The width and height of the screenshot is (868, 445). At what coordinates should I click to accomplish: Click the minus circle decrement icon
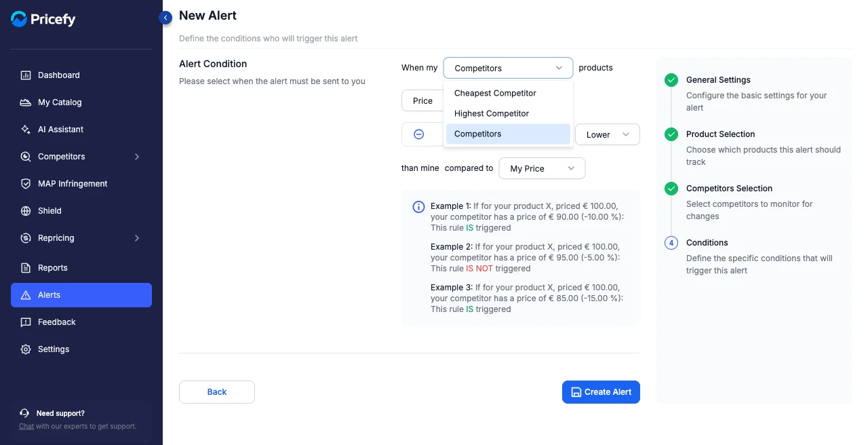coord(418,134)
